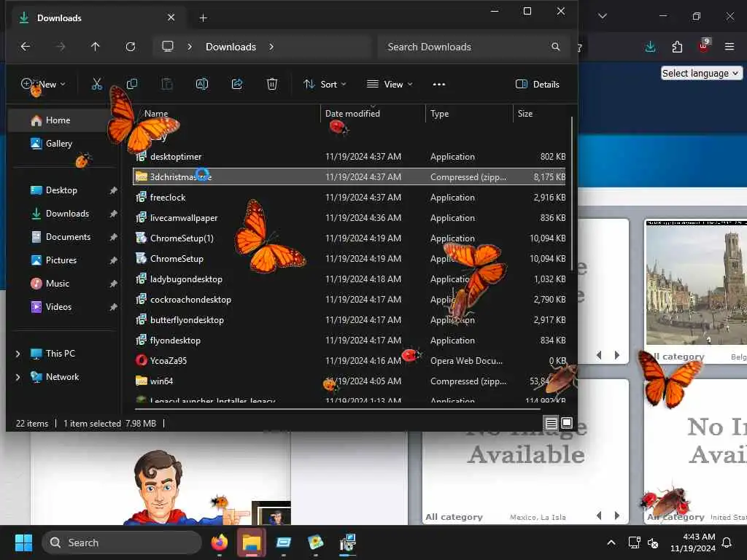
Task: Open Music in quick access
Action: pos(58,284)
